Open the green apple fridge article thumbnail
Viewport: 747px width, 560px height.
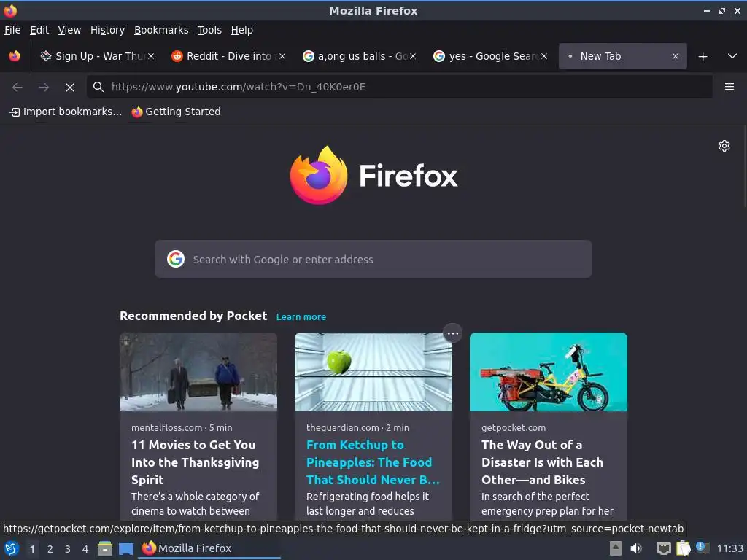tap(373, 372)
